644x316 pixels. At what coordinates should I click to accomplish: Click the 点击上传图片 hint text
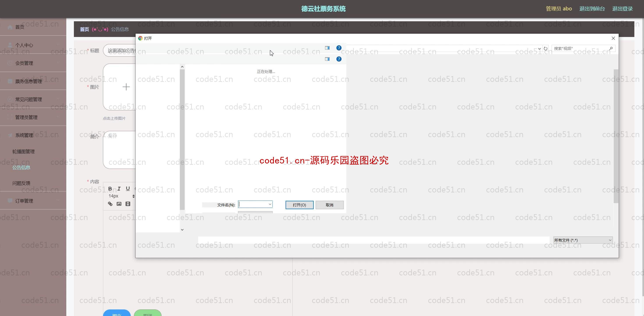click(114, 118)
